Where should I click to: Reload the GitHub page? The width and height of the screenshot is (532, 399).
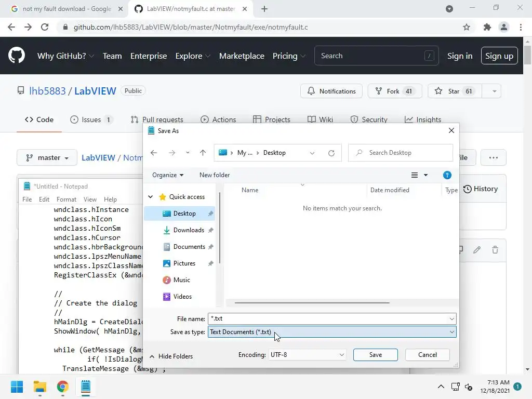(x=45, y=27)
